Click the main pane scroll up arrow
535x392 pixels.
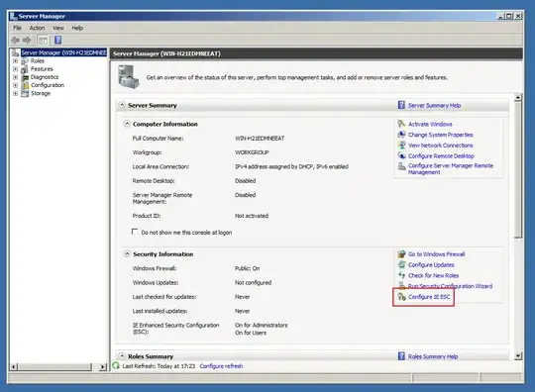coord(518,97)
